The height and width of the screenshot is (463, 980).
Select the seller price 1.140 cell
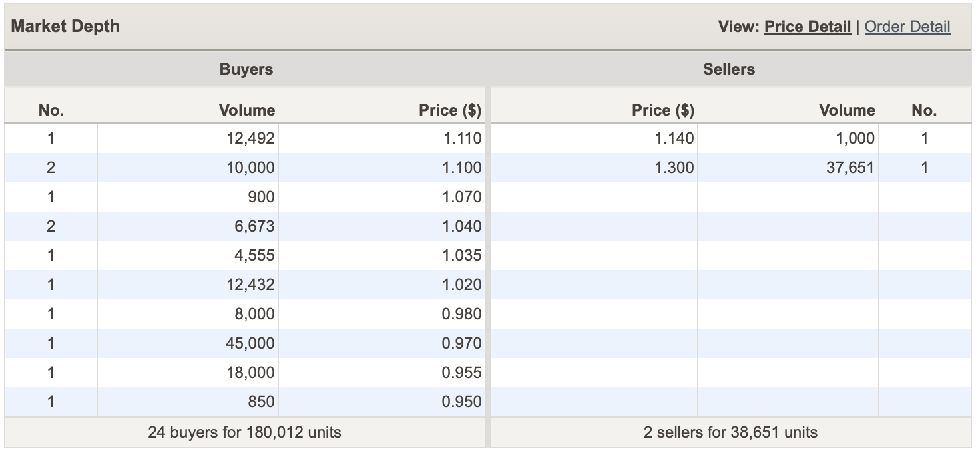[x=674, y=138]
